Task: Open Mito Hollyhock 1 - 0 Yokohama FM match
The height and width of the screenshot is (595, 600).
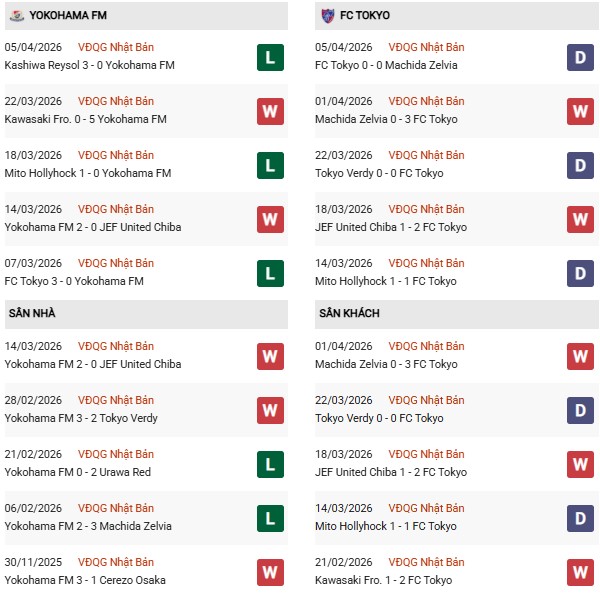Action: [87, 173]
